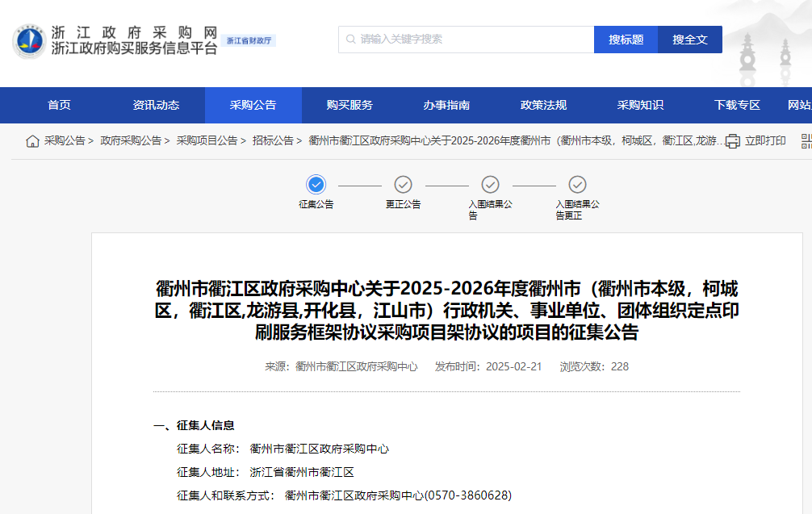Click the printer icon beside 立即打印
The image size is (812, 514).
point(731,140)
